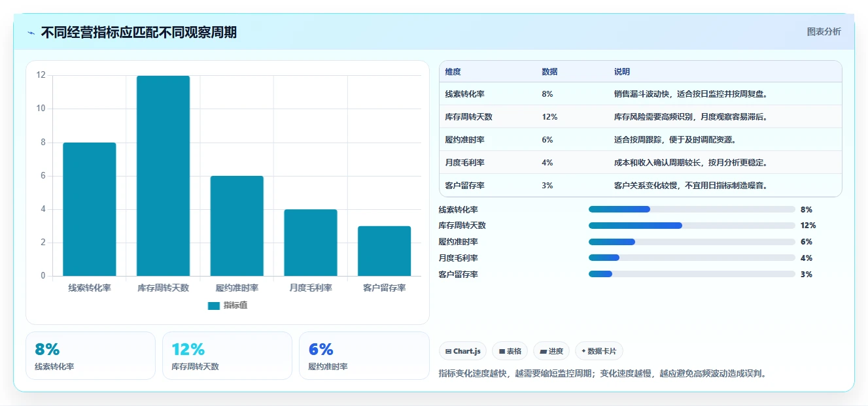Viewport: 868px width, 406px height.
Task: Select the shortest bar for 客户留存率
Action: tap(385, 251)
